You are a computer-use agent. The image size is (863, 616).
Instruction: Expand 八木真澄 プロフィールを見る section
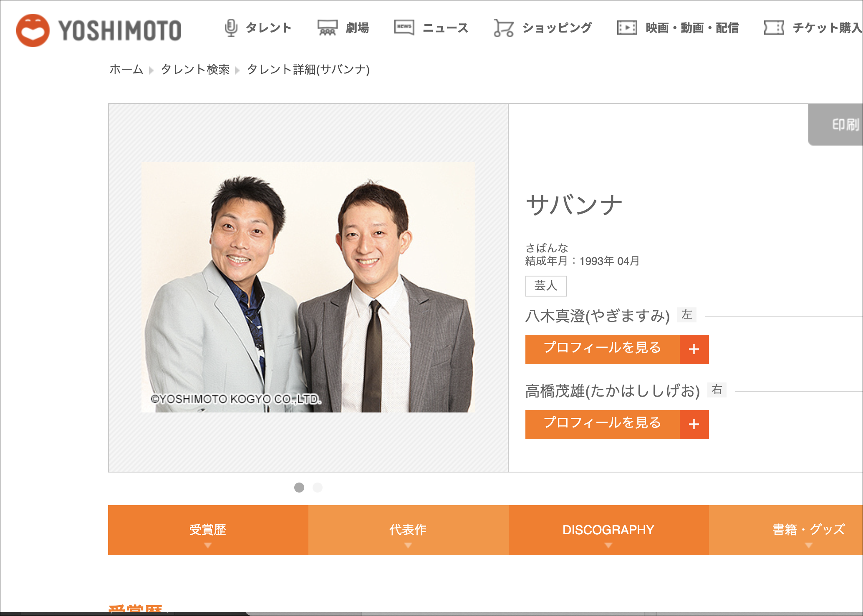(x=602, y=349)
